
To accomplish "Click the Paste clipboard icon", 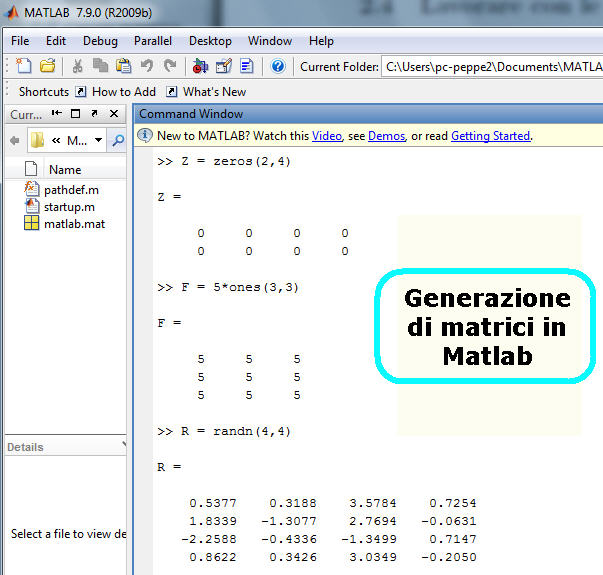I will coord(123,66).
